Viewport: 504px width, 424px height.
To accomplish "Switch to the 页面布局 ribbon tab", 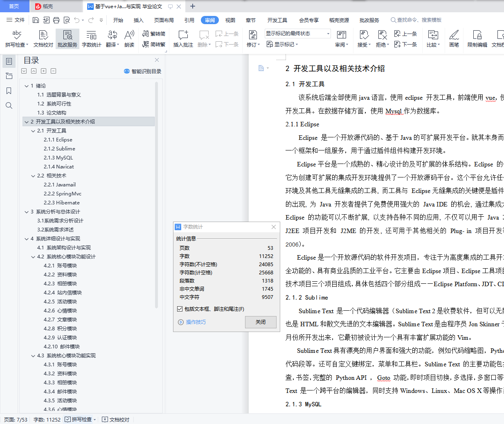I will click(x=164, y=20).
